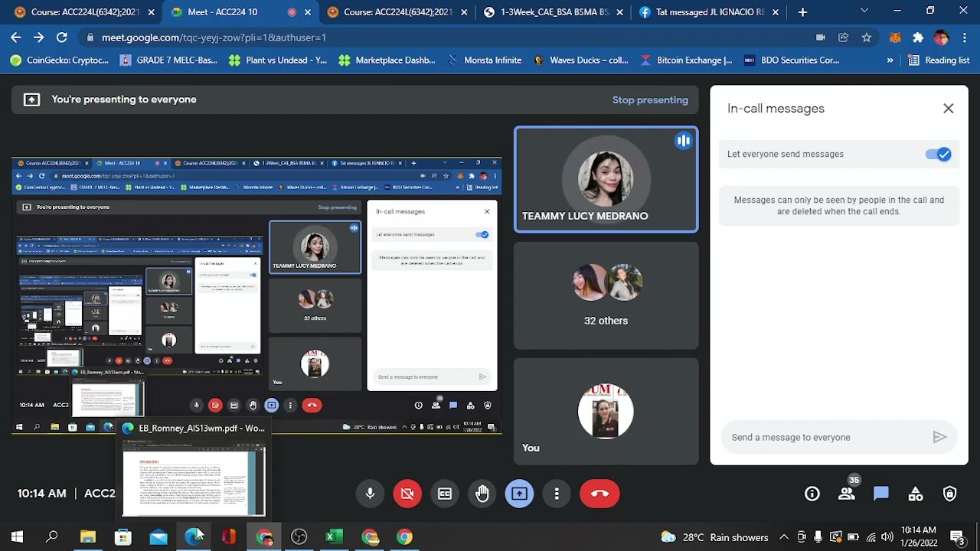
Task: Click the present screen control button
Action: 519,494
